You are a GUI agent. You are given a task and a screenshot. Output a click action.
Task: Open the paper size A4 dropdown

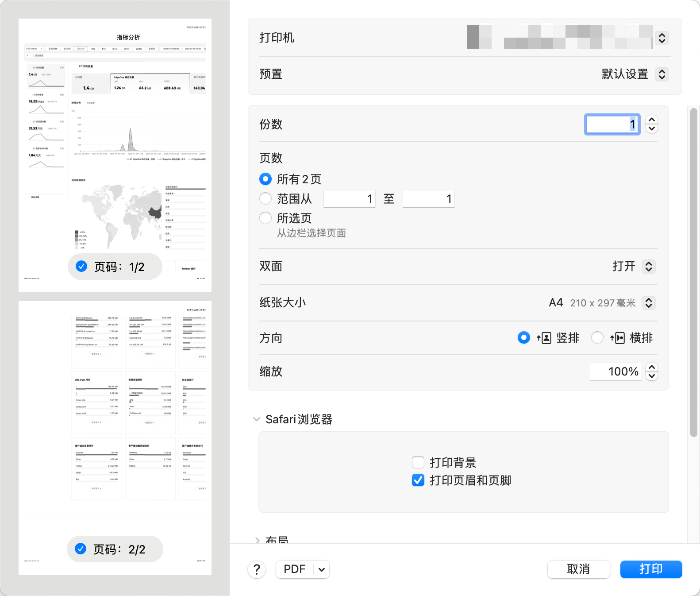(x=648, y=303)
